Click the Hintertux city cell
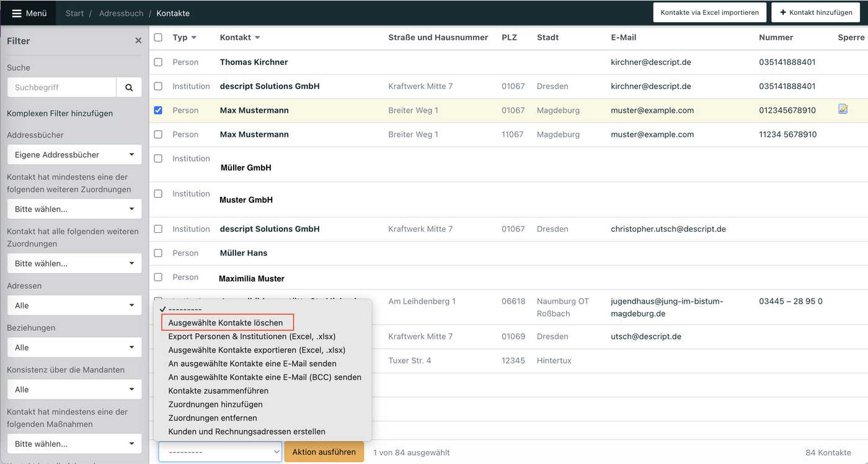The image size is (868, 464). 554,361
